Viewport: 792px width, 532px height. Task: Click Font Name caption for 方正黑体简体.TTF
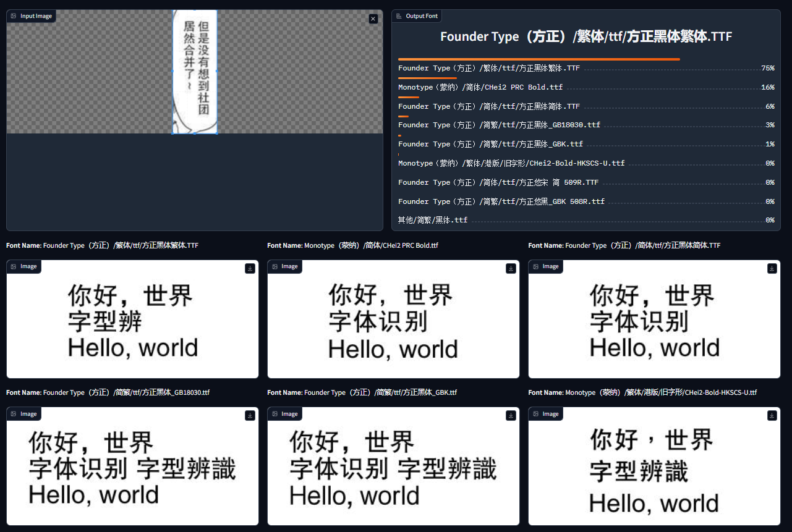(x=624, y=245)
